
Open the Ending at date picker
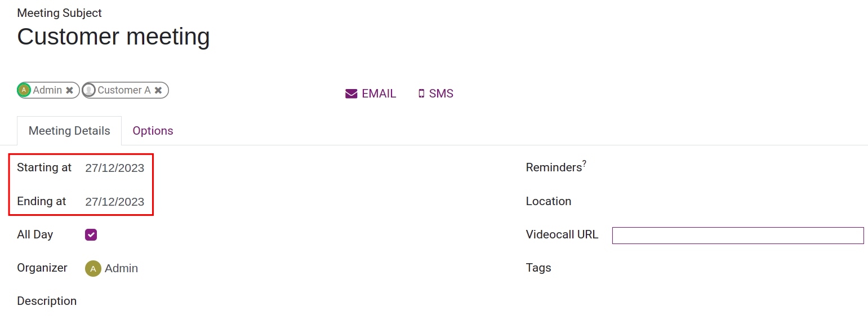click(115, 202)
